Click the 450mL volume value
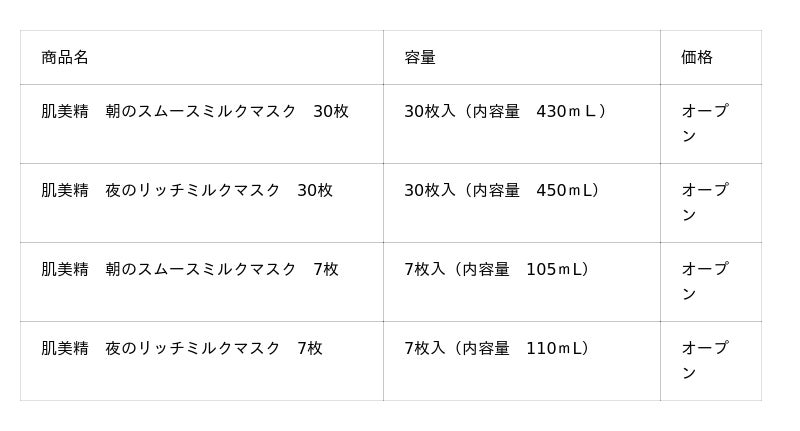The height and width of the screenshot is (431, 800). coord(563,190)
